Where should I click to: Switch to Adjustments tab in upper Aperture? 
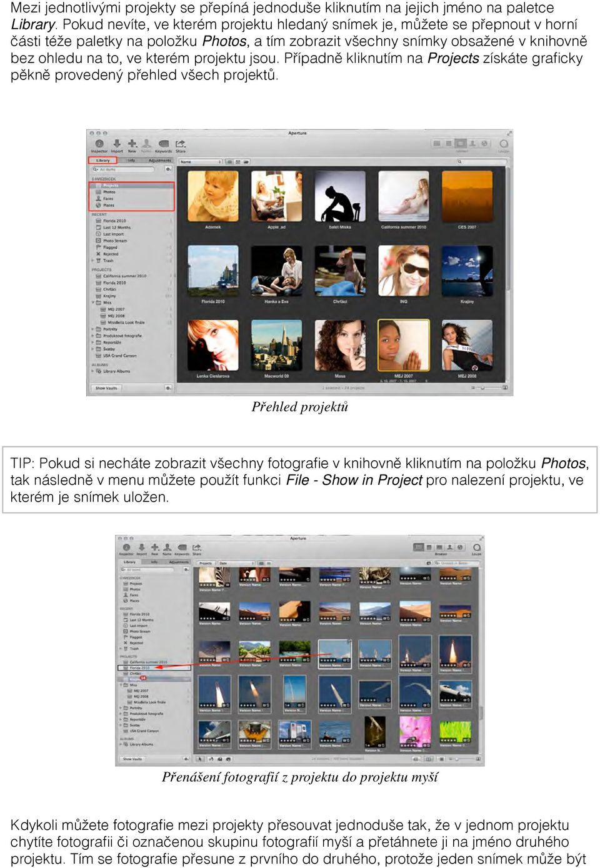tap(160, 161)
